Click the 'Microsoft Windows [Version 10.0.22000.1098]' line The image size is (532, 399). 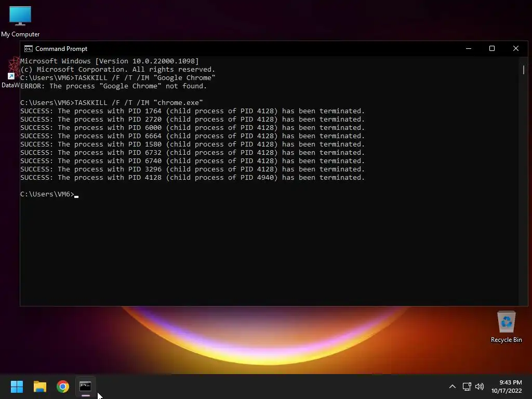pyautogui.click(x=110, y=61)
